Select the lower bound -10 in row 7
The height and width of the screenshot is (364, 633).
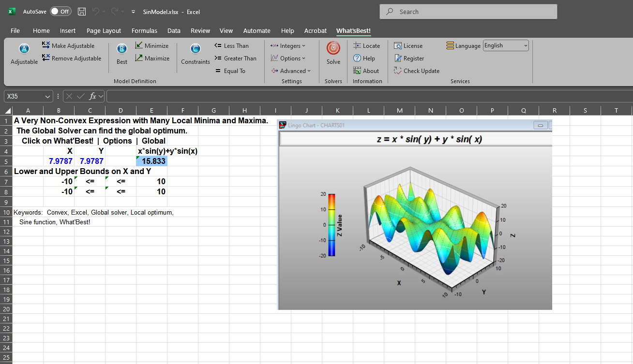59,181
